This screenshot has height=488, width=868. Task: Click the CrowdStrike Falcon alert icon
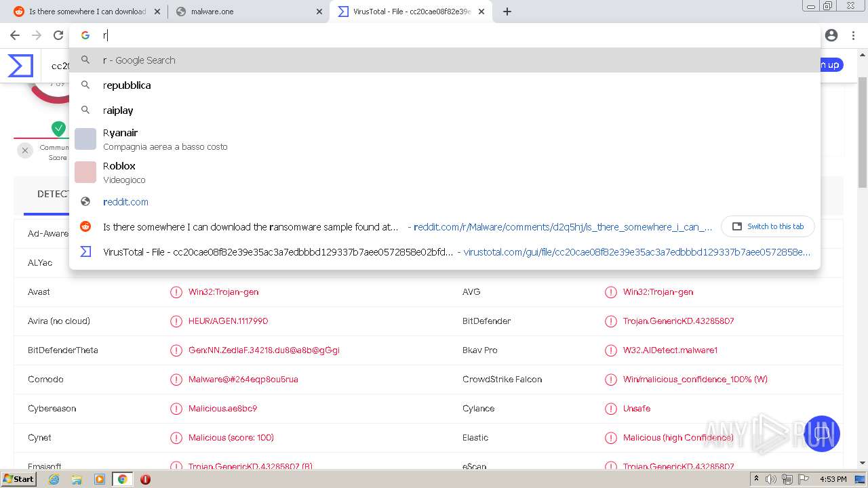point(610,380)
